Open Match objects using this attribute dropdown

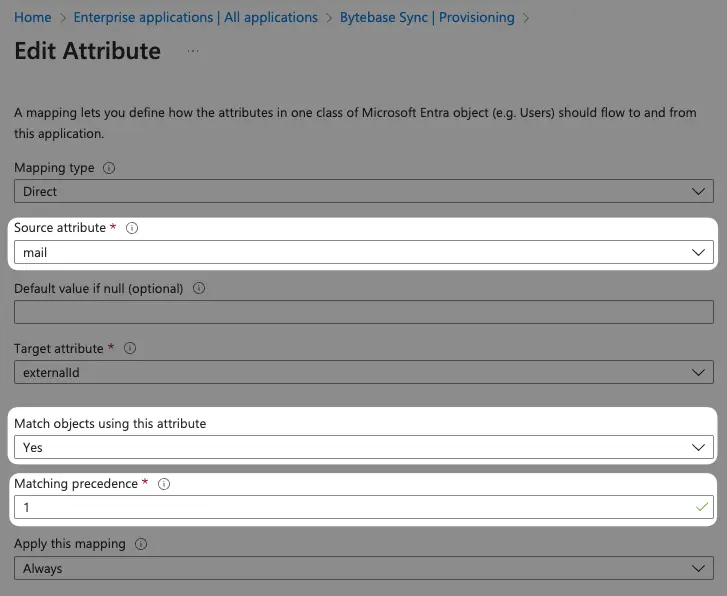tap(364, 447)
